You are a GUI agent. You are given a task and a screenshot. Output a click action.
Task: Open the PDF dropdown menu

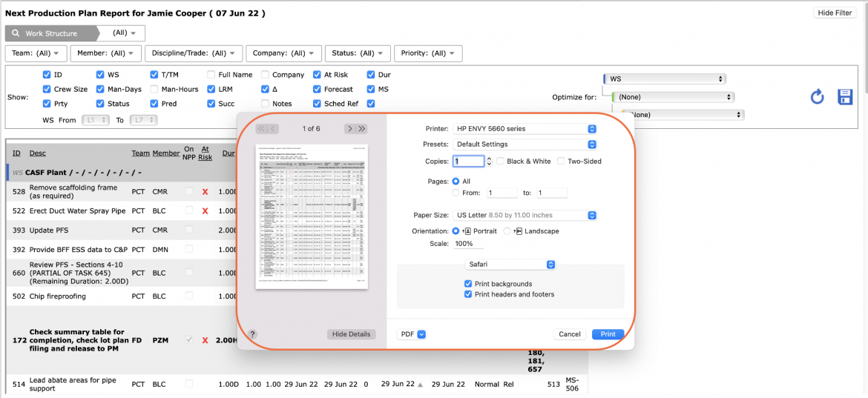pyautogui.click(x=411, y=334)
